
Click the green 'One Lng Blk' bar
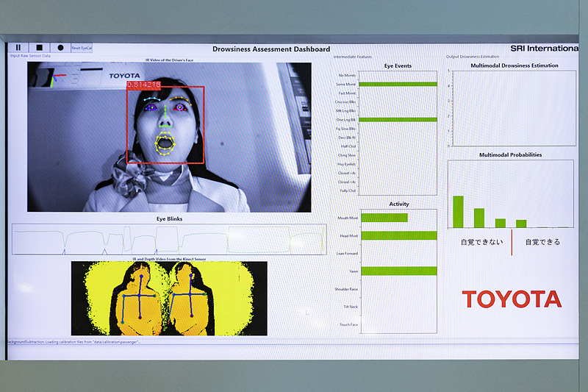click(398, 120)
